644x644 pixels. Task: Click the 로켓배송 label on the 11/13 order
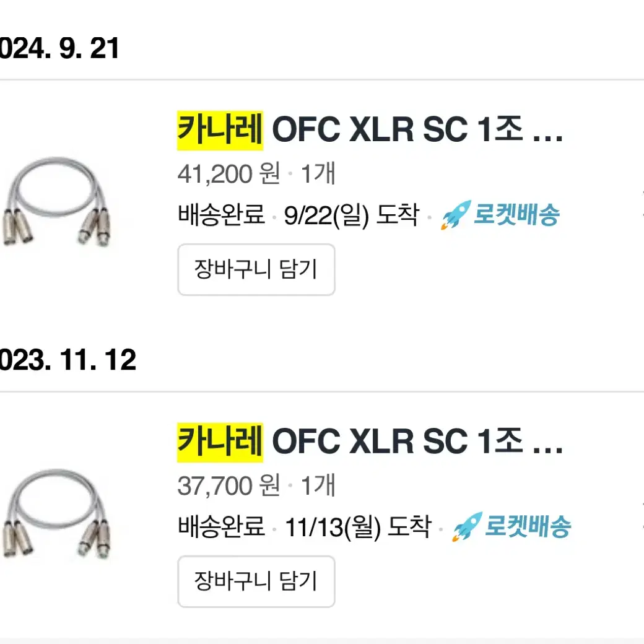click(x=528, y=528)
